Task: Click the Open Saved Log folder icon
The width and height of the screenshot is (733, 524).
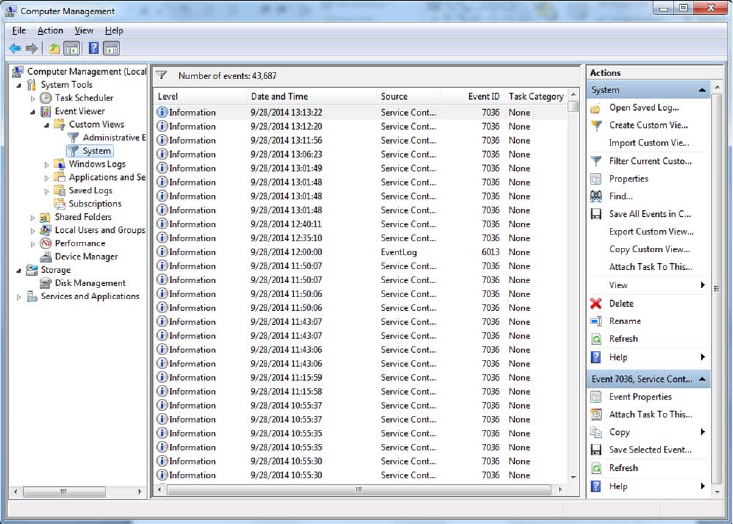Action: coord(596,108)
